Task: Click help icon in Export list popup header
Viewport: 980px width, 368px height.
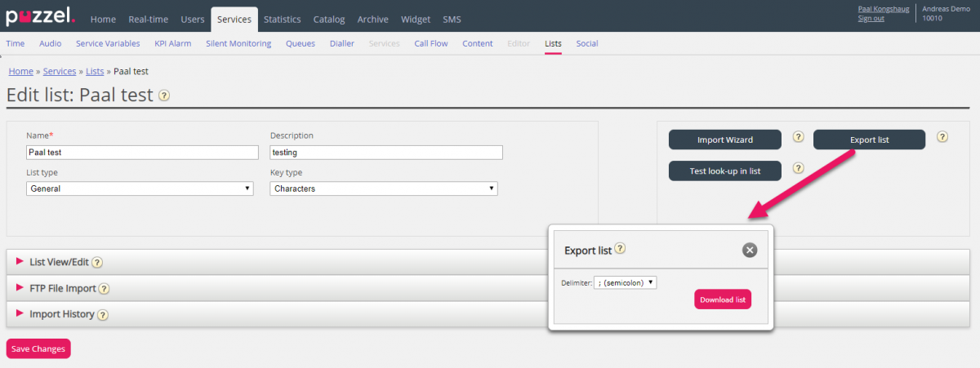Action: pyautogui.click(x=621, y=249)
